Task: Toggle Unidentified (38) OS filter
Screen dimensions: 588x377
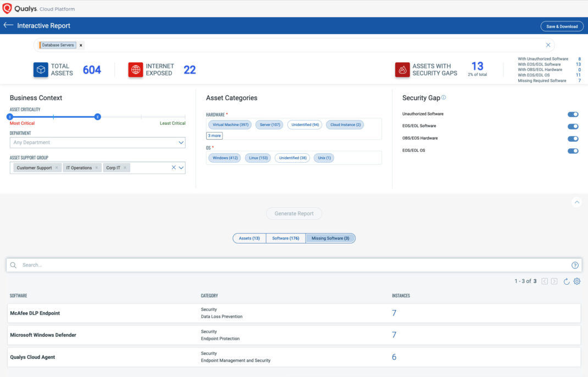Action: (x=292, y=158)
